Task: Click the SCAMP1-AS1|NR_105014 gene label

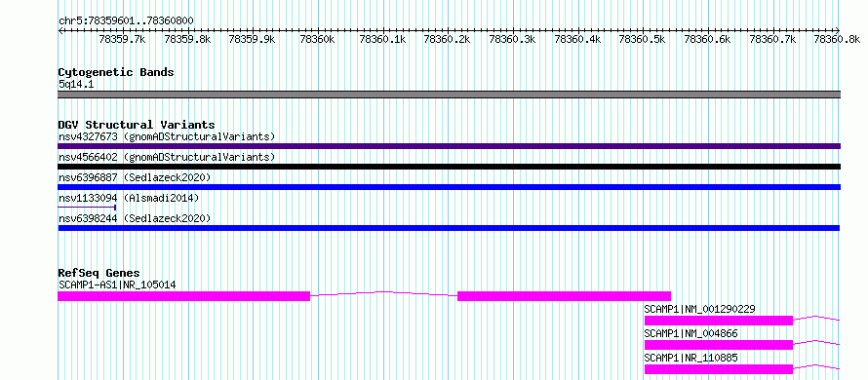Action: [117, 285]
